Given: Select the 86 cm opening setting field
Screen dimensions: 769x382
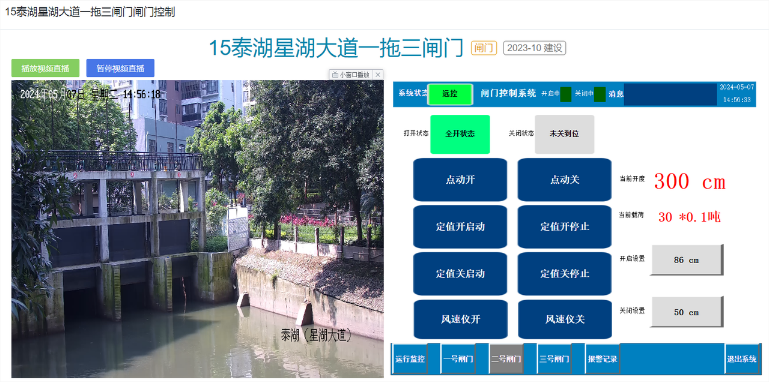Looking at the screenshot, I should pos(687,260).
